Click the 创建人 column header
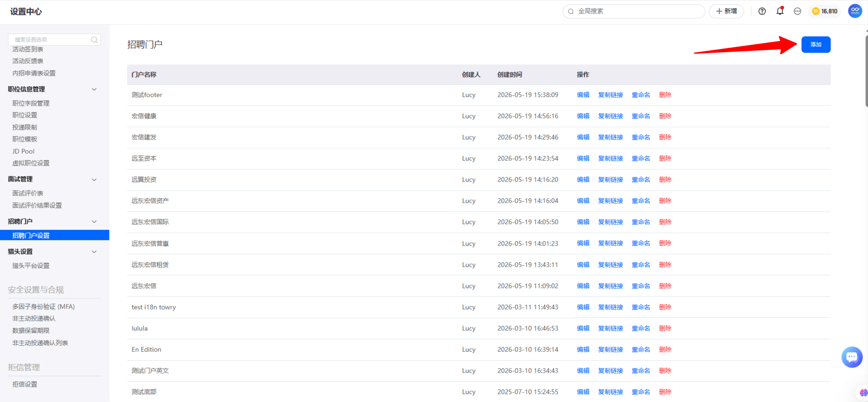Image resolution: width=868 pixels, height=402 pixels. [x=471, y=75]
